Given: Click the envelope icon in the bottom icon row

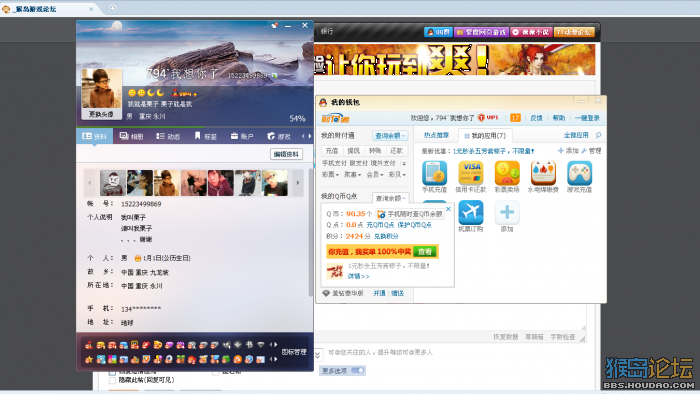Looking at the screenshot, I should click(x=261, y=359).
